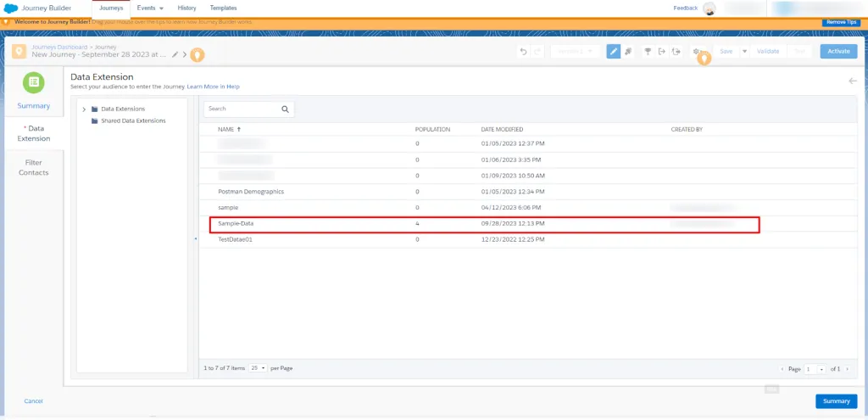The image size is (868, 420).
Task: Click the trophy goal icon
Action: pyautogui.click(x=647, y=52)
